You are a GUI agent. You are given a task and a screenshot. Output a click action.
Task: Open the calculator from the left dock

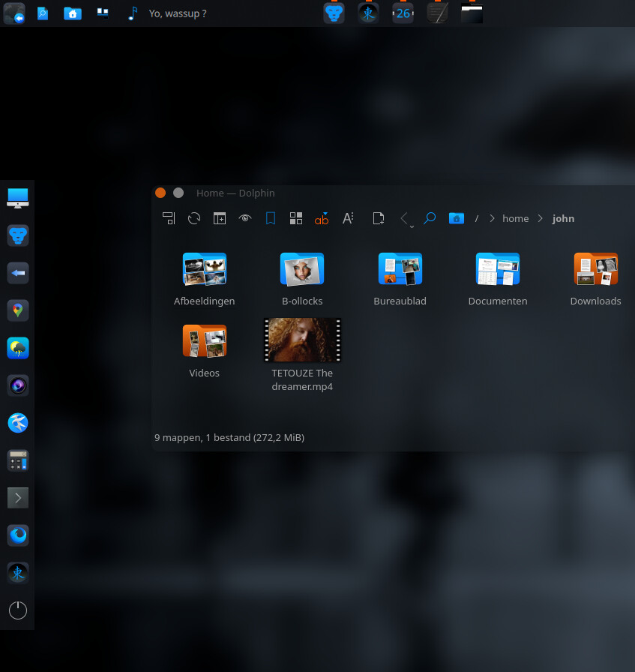pos(18,460)
